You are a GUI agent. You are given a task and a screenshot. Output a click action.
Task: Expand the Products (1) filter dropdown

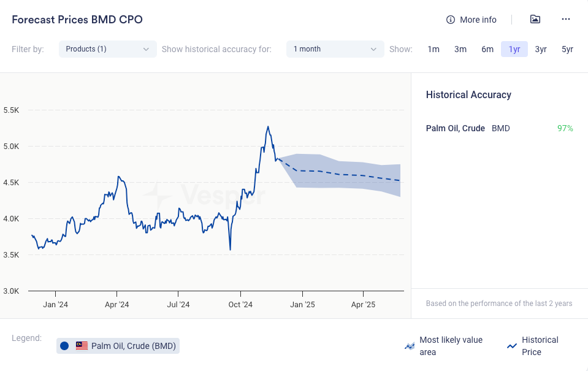[107, 49]
